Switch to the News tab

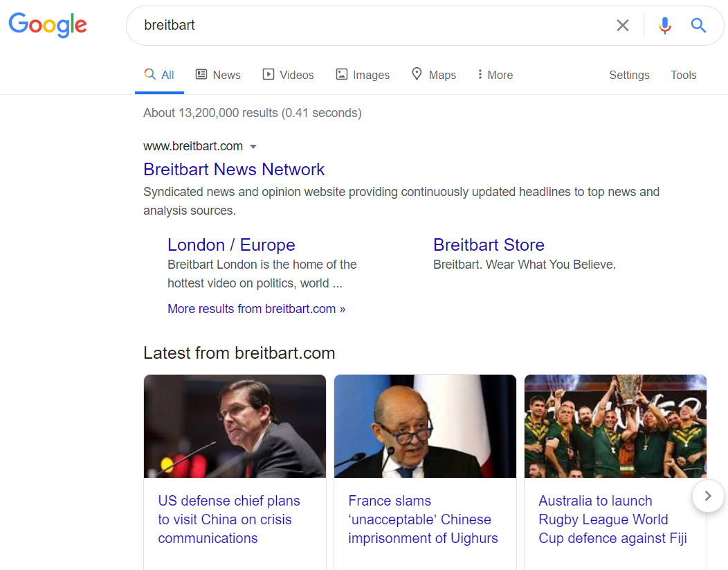pos(218,75)
